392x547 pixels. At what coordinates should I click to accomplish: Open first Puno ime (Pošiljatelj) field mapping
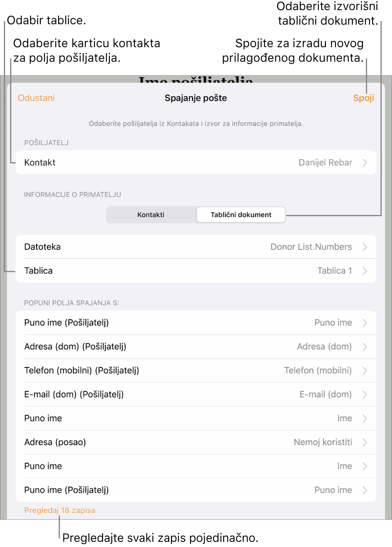[x=196, y=323]
